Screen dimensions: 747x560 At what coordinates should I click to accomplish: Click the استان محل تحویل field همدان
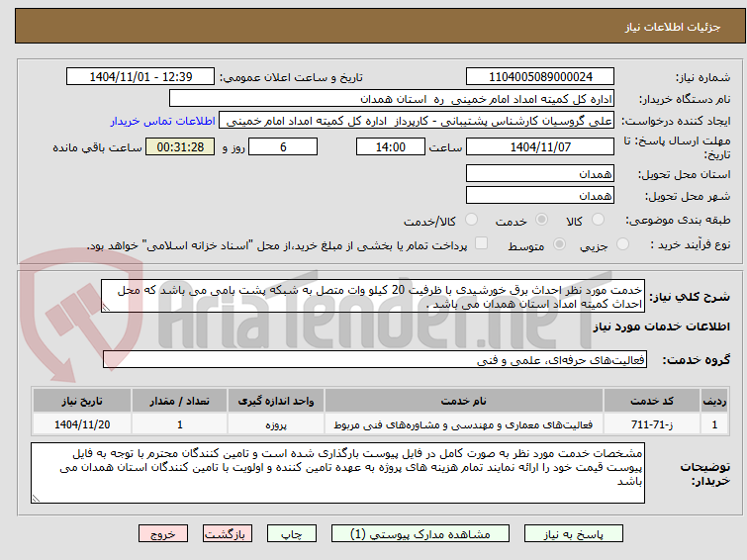pyautogui.click(x=540, y=173)
